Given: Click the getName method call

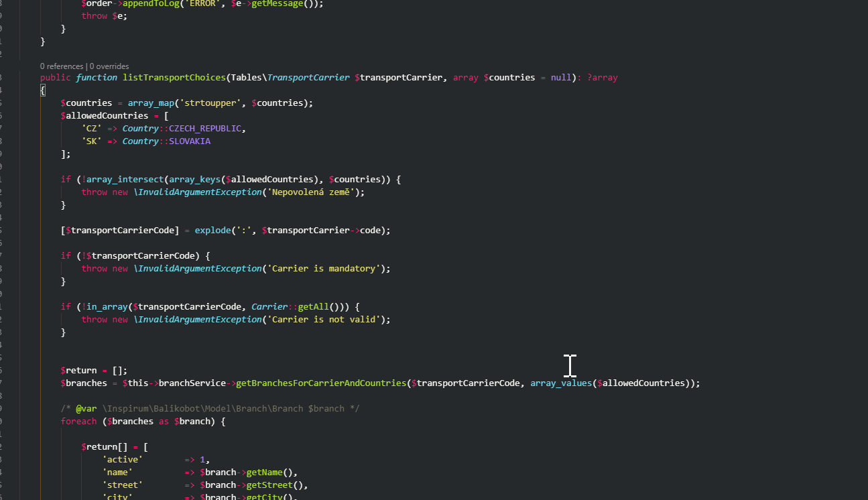Looking at the screenshot, I should (264, 473).
